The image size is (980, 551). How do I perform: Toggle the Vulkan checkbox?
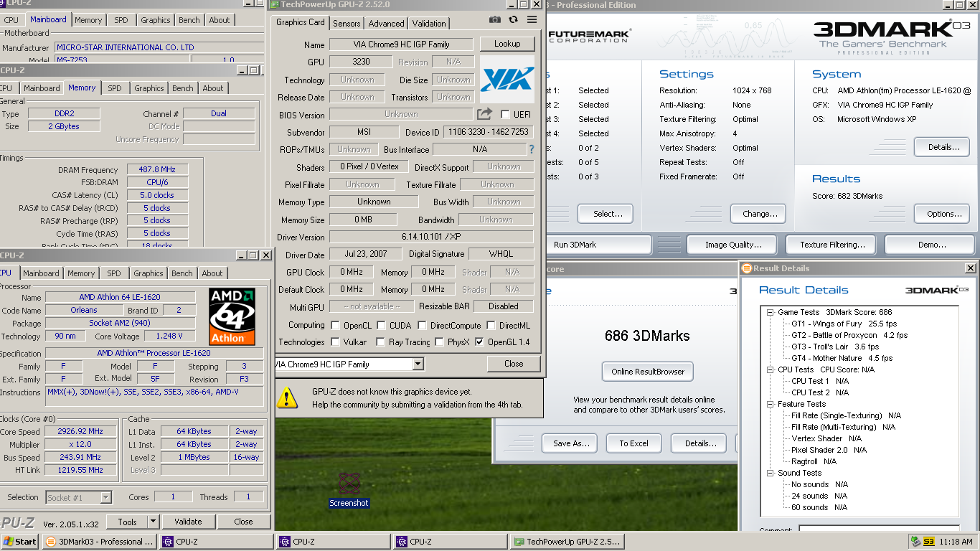click(335, 342)
